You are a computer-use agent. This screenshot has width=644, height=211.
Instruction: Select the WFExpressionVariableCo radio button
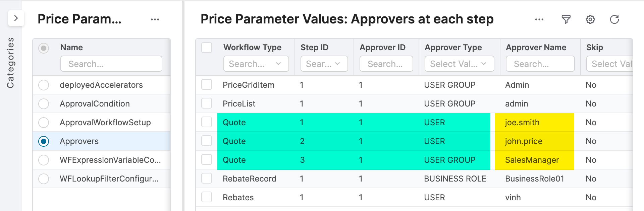[44, 160]
